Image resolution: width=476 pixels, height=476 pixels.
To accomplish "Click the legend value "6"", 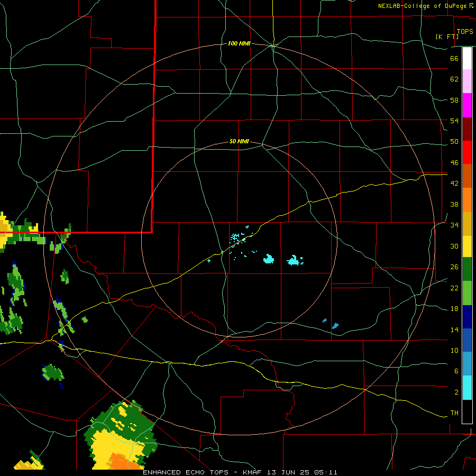I will pyautogui.click(x=456, y=371).
